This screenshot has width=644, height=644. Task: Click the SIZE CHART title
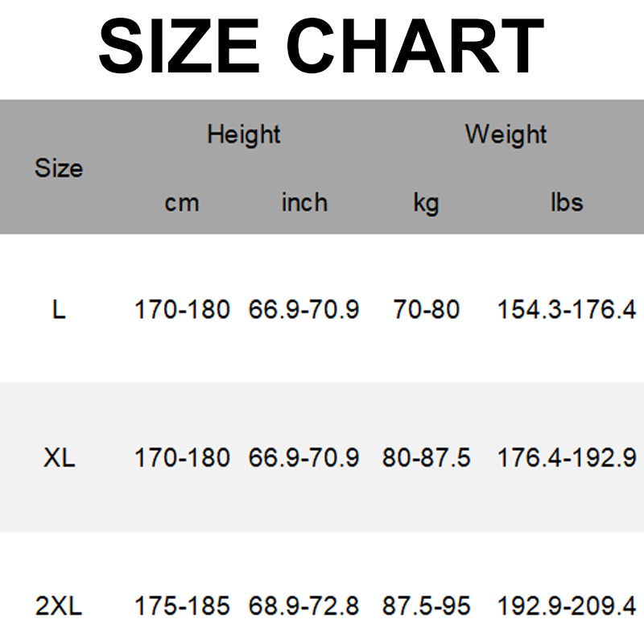tap(321, 45)
